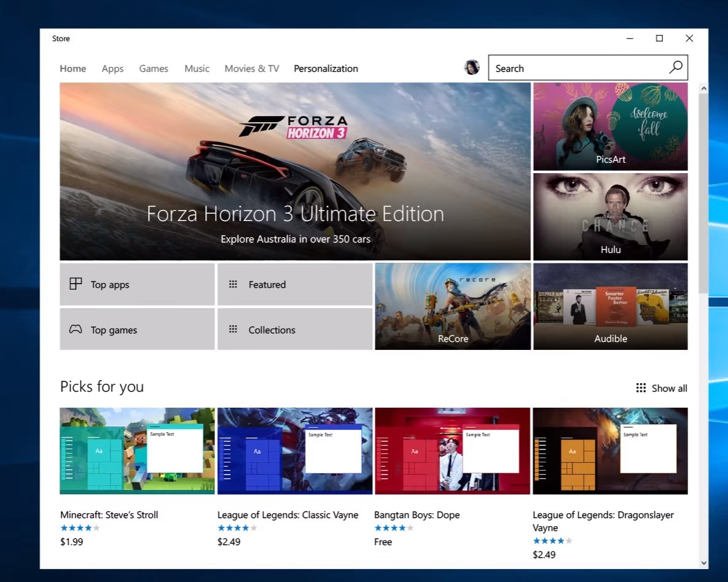This screenshot has width=728, height=582.
Task: Open the Audible featured tile
Action: [x=610, y=306]
